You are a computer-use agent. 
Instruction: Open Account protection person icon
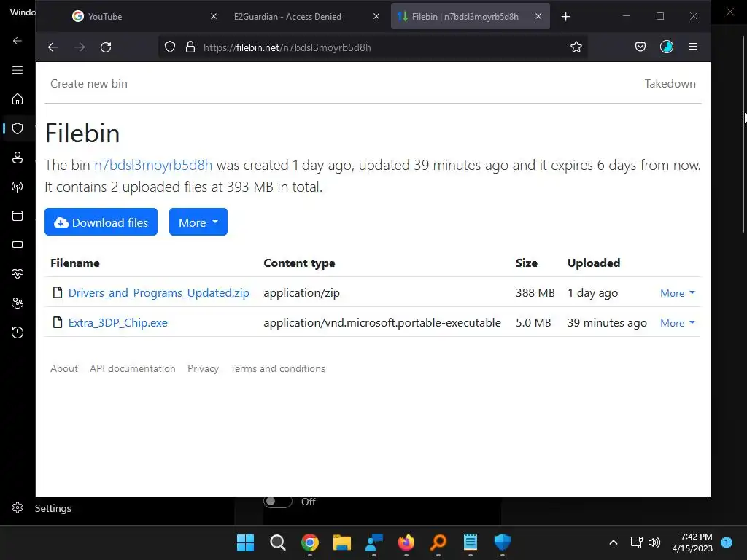point(18,157)
